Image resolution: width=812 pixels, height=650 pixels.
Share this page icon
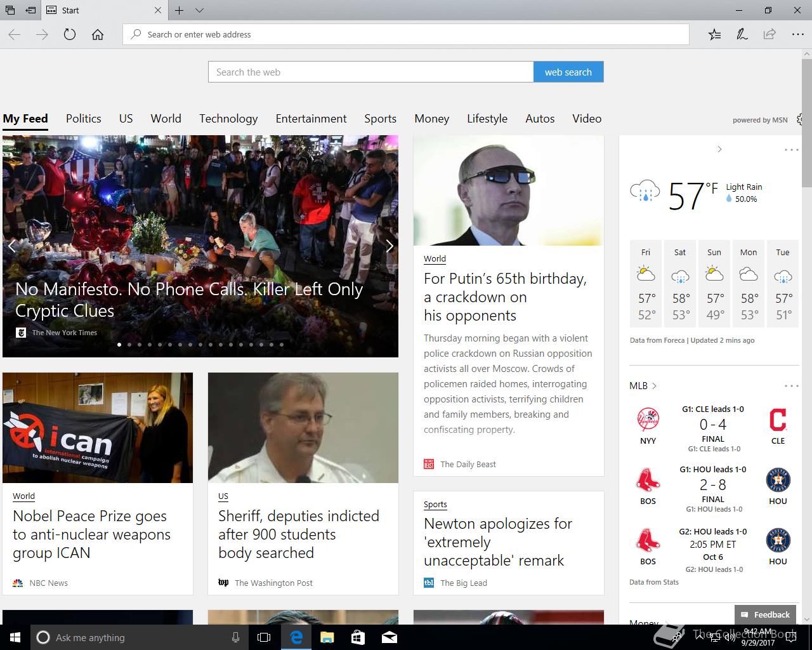[769, 34]
